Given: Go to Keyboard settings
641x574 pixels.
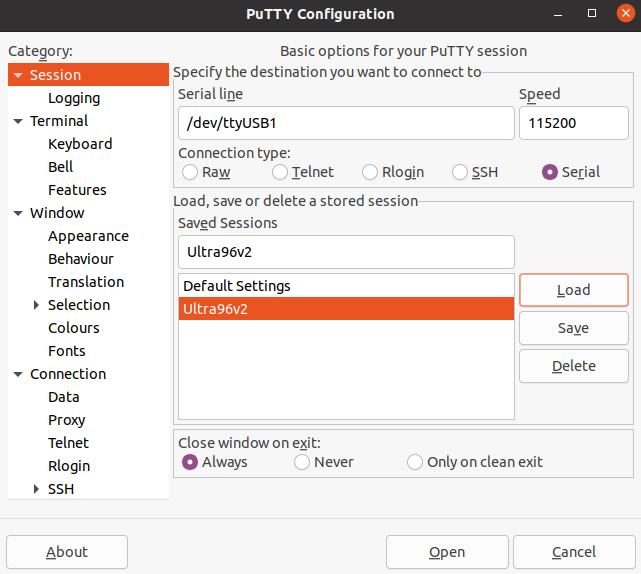Looking at the screenshot, I should coord(80,144).
